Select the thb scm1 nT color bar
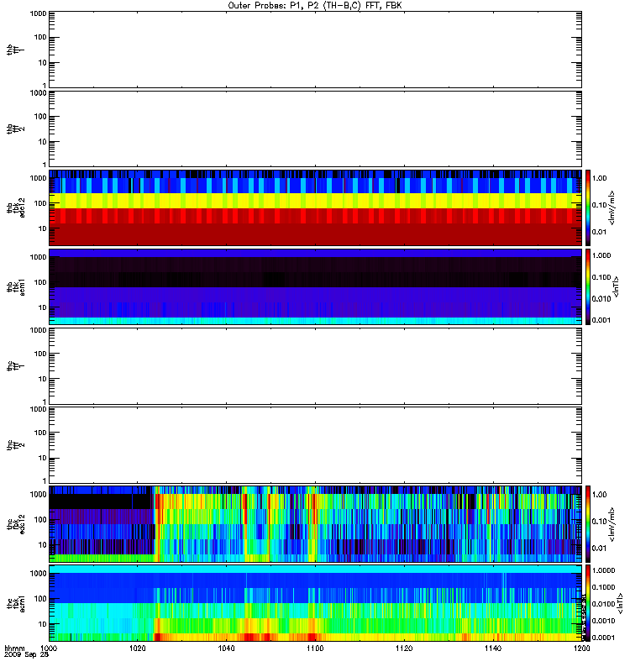 [590, 286]
